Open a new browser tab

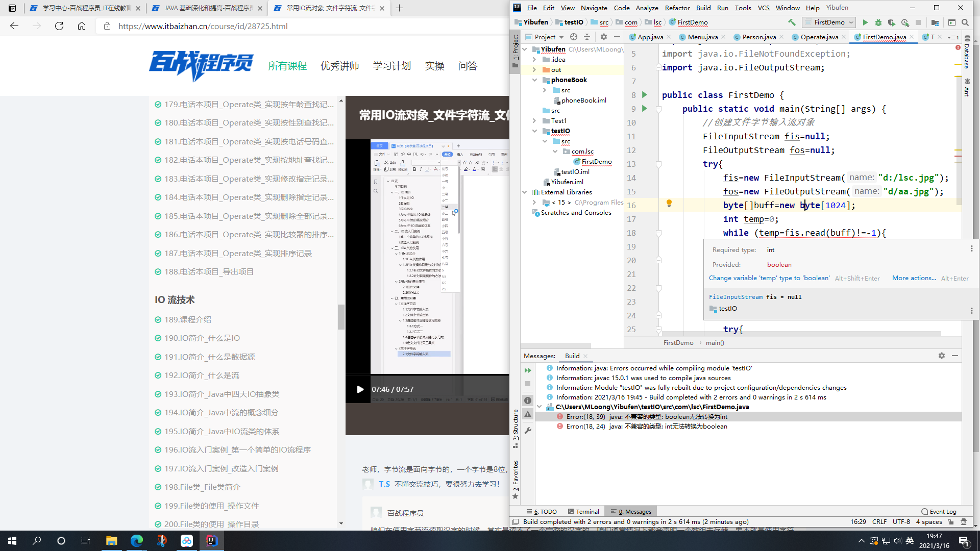[x=400, y=8]
